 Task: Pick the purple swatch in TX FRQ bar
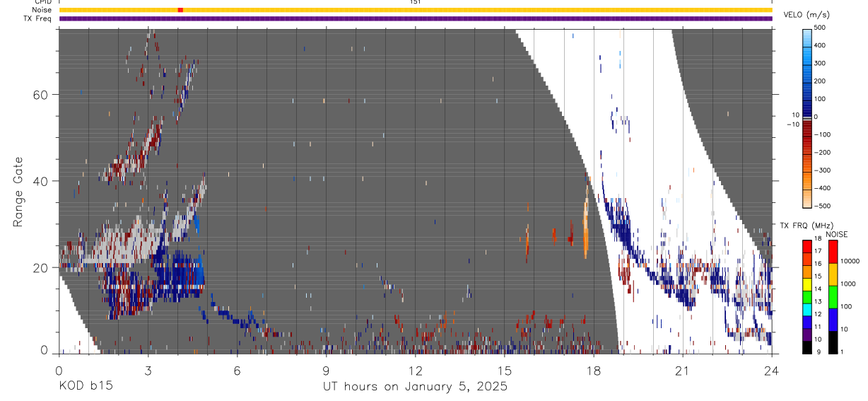(807, 334)
